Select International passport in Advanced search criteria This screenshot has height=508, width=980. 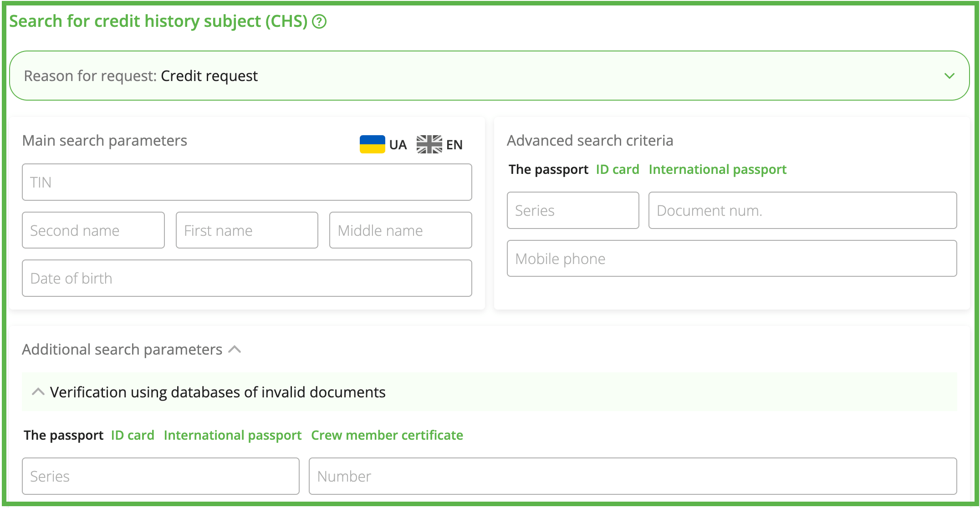point(717,169)
